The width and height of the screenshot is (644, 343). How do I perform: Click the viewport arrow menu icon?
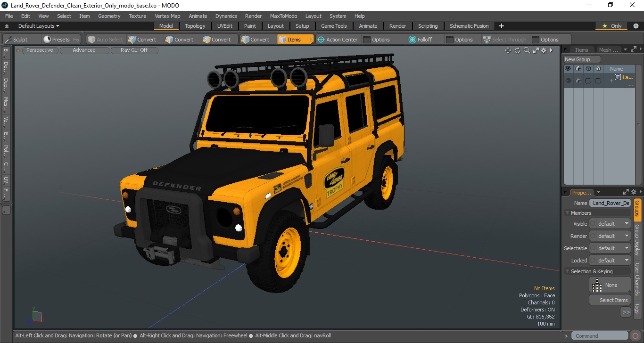point(552,50)
